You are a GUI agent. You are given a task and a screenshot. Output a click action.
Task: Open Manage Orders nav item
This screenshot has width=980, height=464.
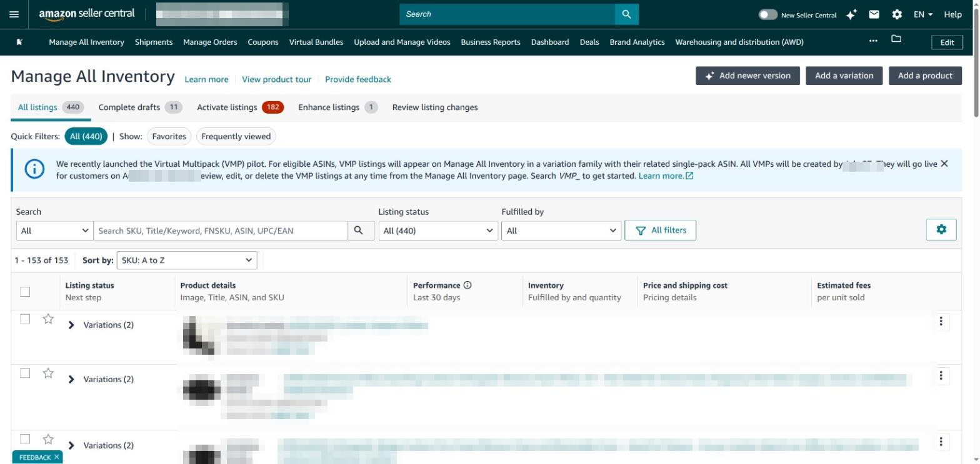[210, 42]
